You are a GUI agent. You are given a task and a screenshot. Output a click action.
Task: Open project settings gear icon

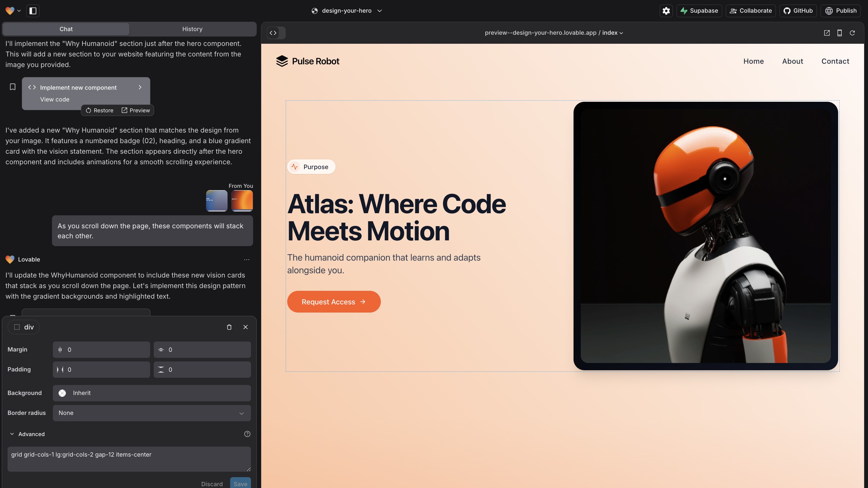pyautogui.click(x=666, y=11)
